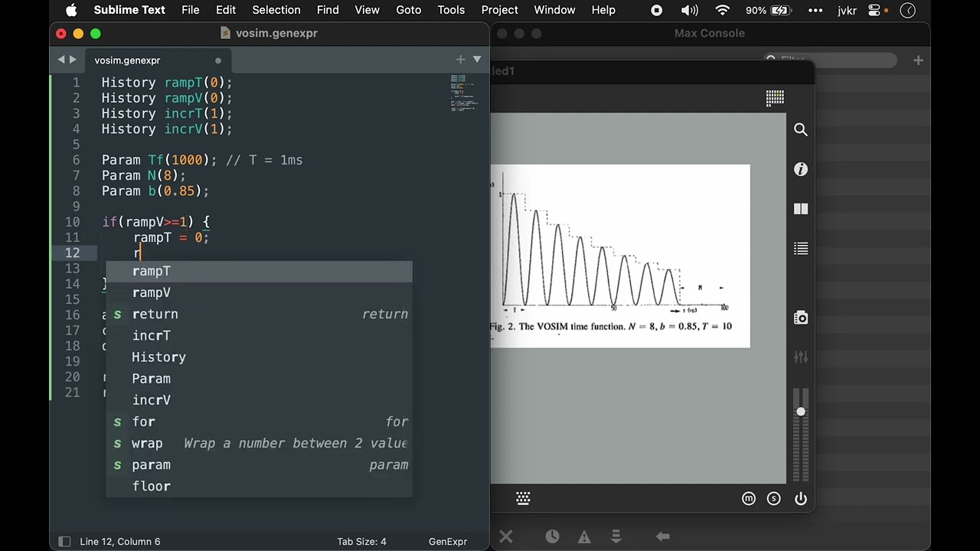Image resolution: width=980 pixels, height=551 pixels.
Task: Open the Project menu
Action: pyautogui.click(x=500, y=10)
